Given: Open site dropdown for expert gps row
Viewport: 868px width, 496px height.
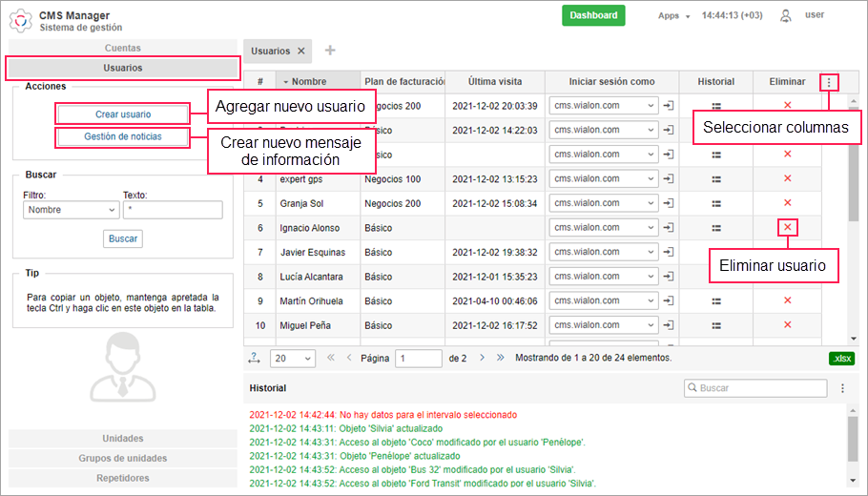Looking at the screenshot, I should pyautogui.click(x=604, y=178).
